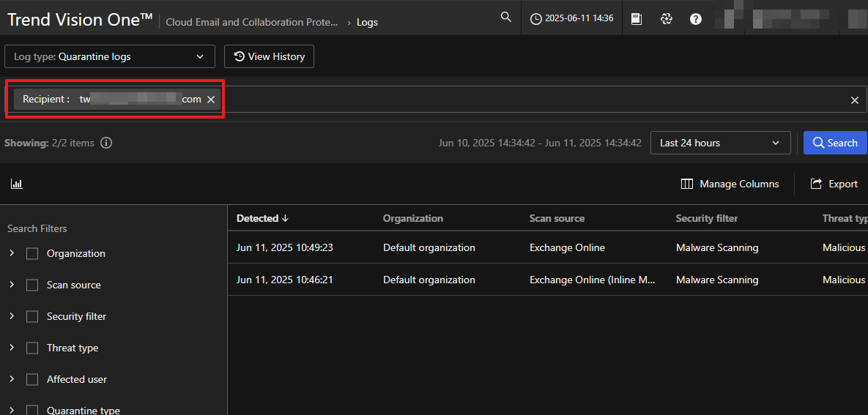Click the View History button
Screen dimensions: 868x415
tap(269, 56)
